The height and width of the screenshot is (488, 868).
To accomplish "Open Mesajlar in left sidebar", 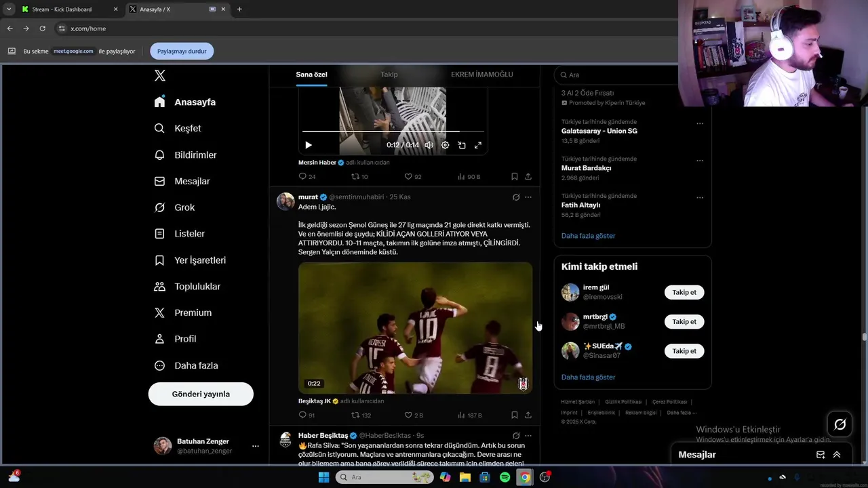I will click(x=182, y=181).
